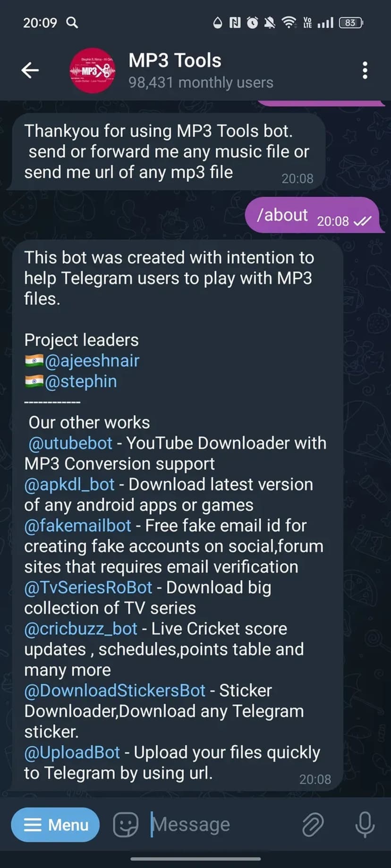Open the three-dot overflow menu
This screenshot has width=391, height=868.
point(365,70)
